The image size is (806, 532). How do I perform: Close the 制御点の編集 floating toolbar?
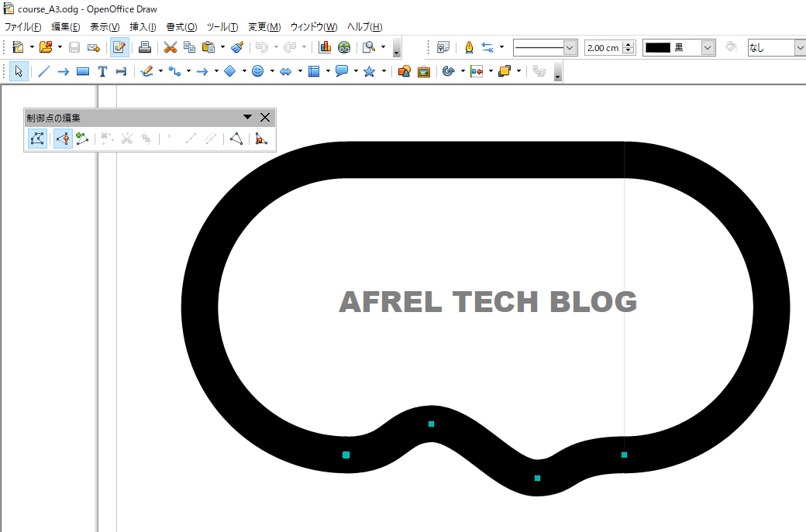click(265, 118)
